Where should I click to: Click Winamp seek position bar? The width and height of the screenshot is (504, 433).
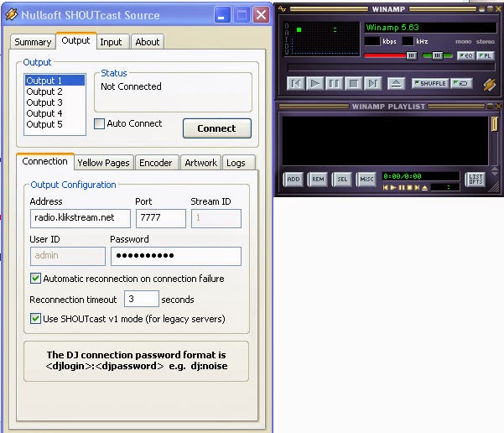pyautogui.click(x=391, y=67)
